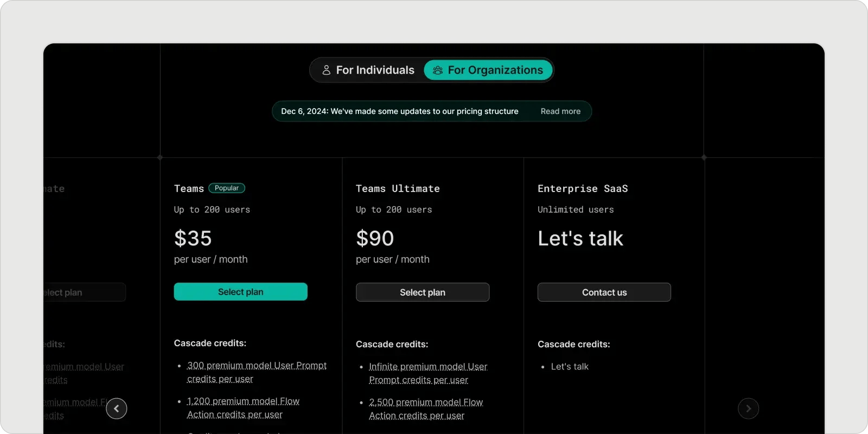Click the Dec 6, 2024 pricing announcement text
Image resolution: width=868 pixels, height=434 pixels.
click(x=399, y=111)
